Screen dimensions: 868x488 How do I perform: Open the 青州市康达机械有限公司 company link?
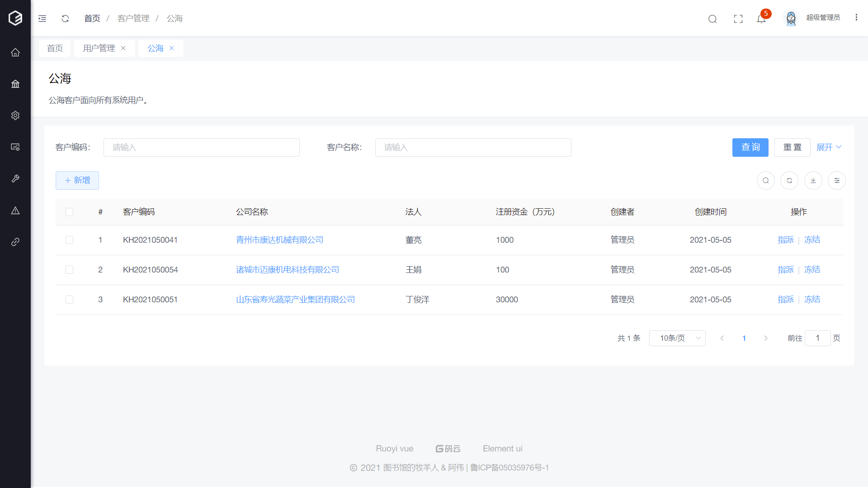tap(279, 240)
